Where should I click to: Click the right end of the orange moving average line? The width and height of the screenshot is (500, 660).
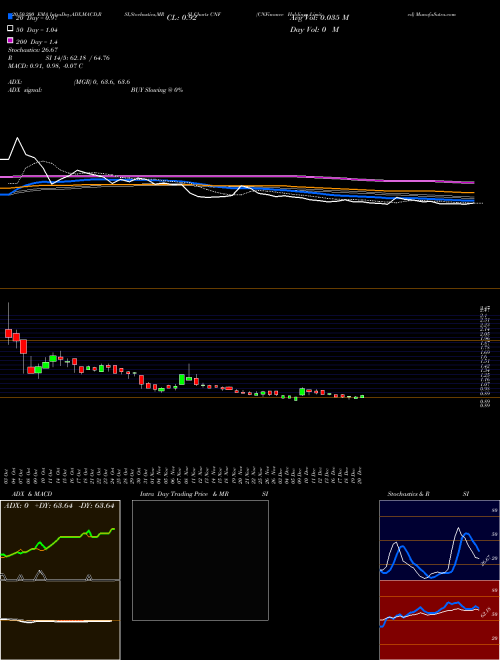tap(473, 193)
